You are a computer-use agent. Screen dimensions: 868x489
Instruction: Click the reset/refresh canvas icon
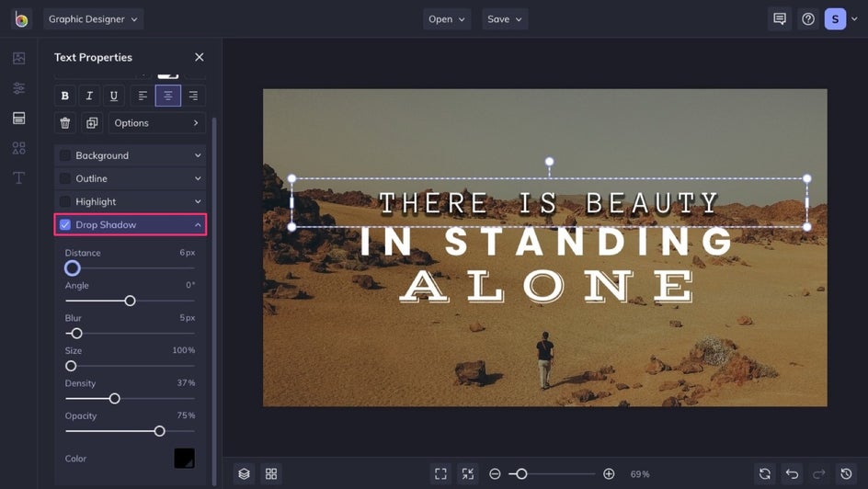[x=765, y=474]
